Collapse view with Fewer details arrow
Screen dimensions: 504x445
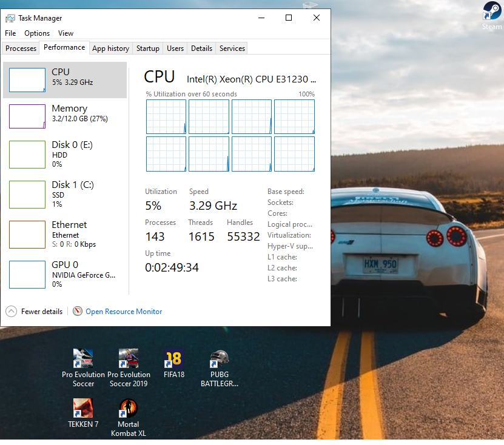(11, 311)
